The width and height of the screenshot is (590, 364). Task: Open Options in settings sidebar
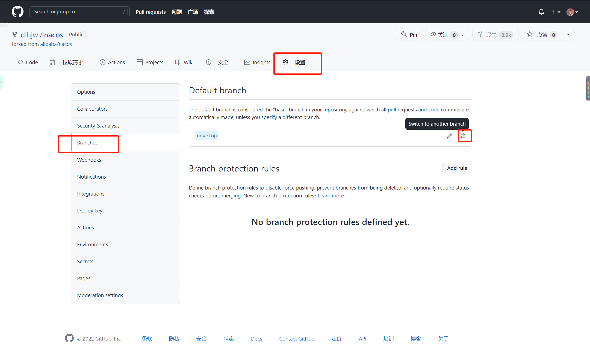click(x=125, y=92)
